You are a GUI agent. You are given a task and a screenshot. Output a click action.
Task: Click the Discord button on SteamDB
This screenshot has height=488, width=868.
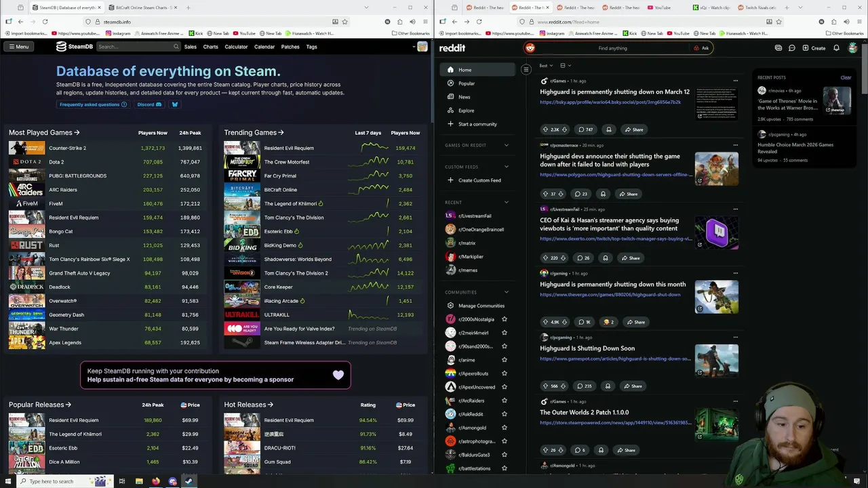point(149,104)
